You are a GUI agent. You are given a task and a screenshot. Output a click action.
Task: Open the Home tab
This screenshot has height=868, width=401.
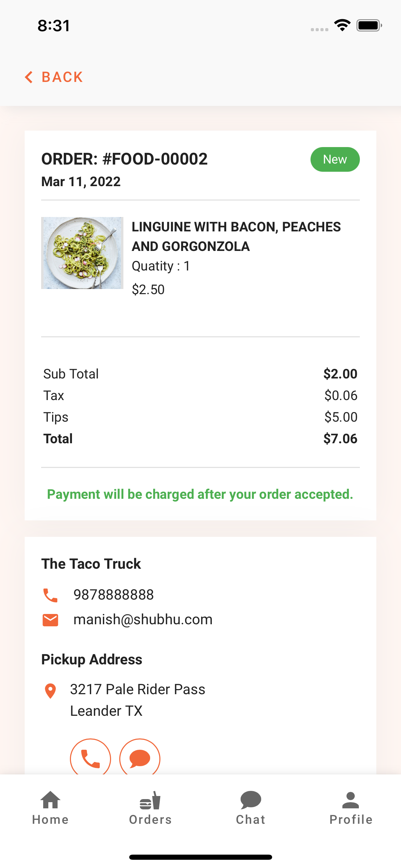(x=50, y=808)
